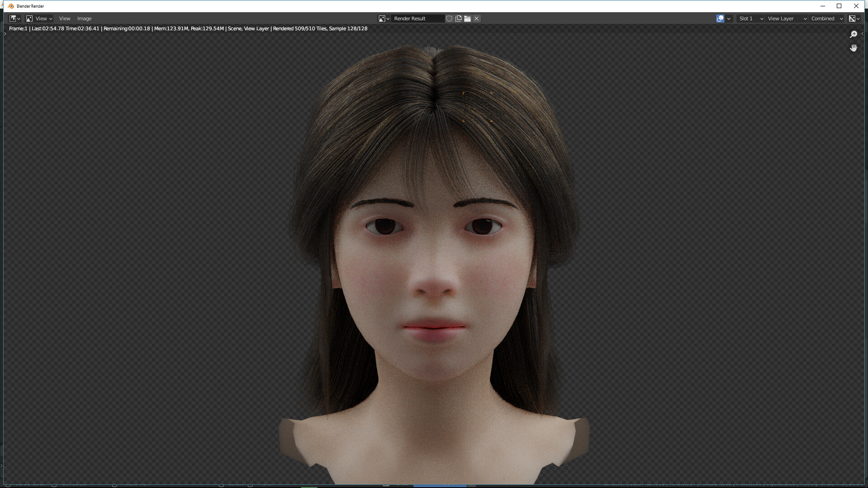
Task: Open the Image menu
Action: pos(84,19)
